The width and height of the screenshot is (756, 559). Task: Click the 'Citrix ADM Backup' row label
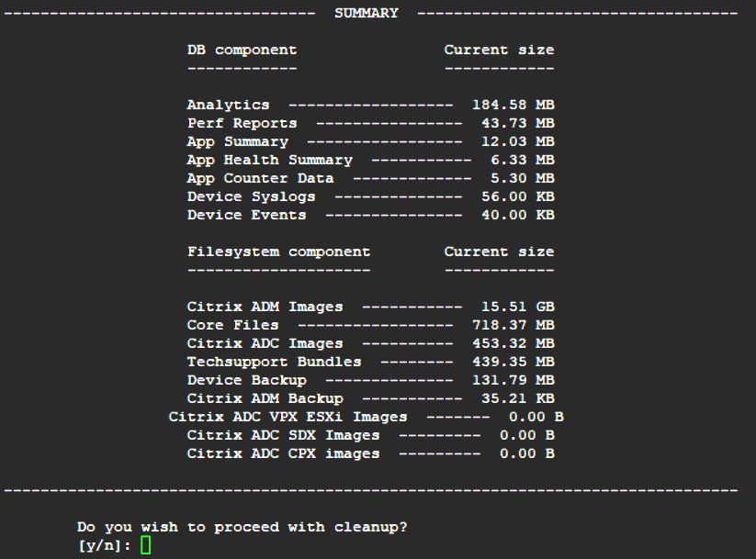click(x=265, y=398)
